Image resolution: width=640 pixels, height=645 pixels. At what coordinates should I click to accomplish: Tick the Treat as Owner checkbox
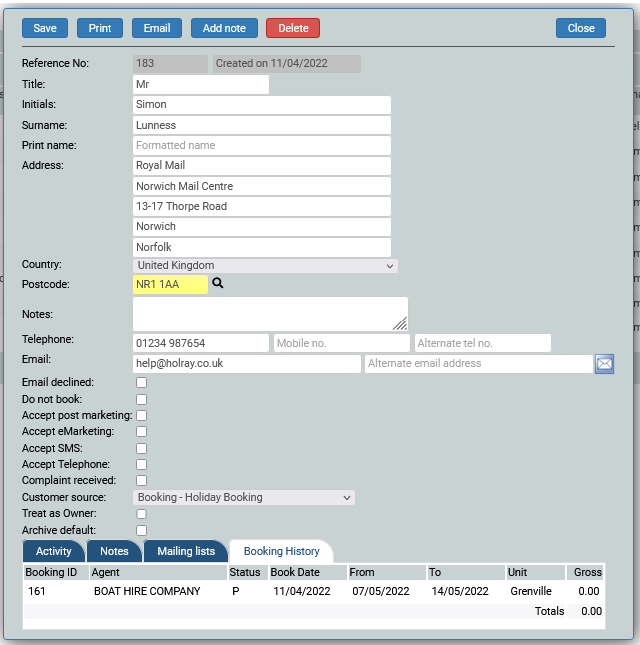click(141, 514)
